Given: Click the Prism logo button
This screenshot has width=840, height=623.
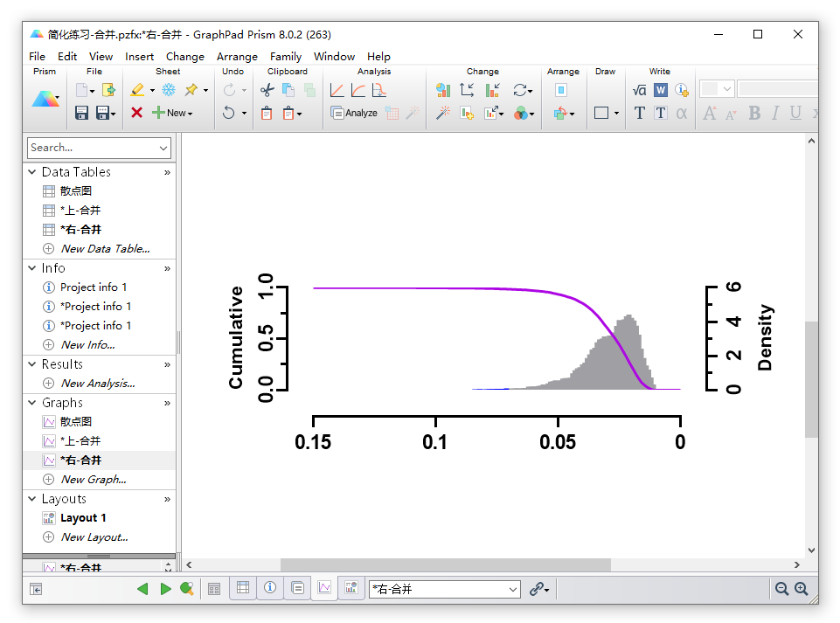Looking at the screenshot, I should [45, 100].
